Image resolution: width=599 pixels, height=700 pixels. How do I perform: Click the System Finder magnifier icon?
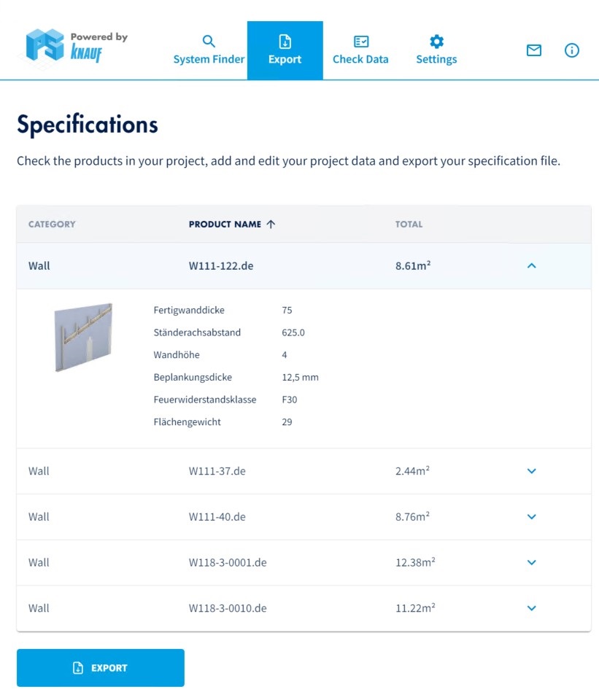(x=209, y=42)
